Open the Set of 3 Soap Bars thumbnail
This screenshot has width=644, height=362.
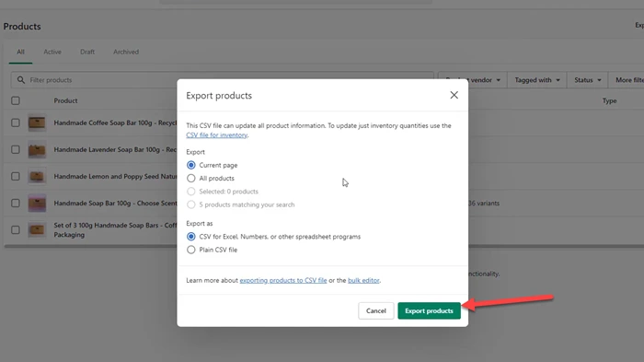click(37, 230)
